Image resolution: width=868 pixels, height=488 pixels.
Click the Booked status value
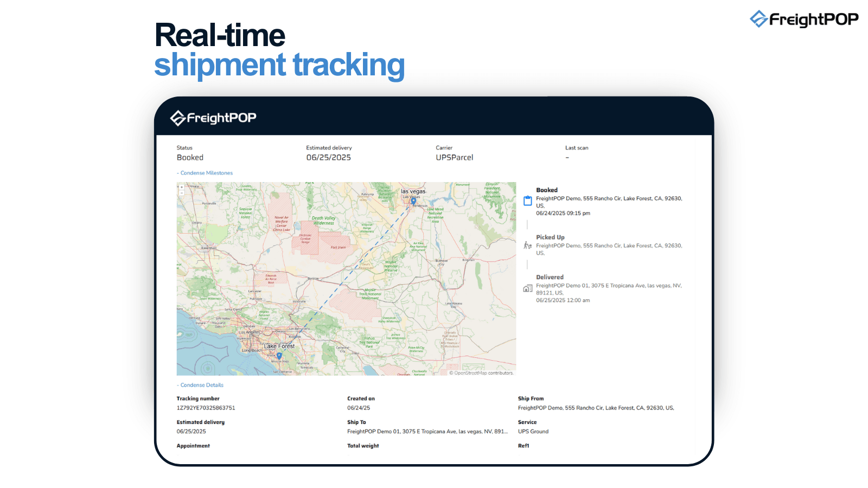(189, 157)
